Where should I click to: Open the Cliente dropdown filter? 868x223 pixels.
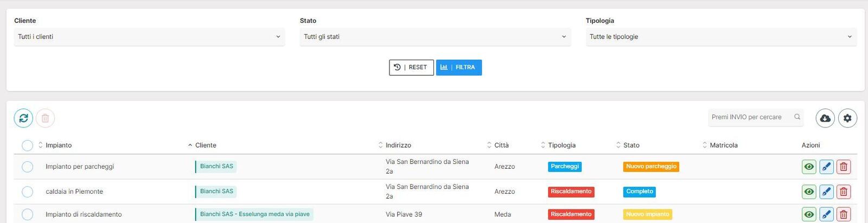pyautogui.click(x=149, y=37)
